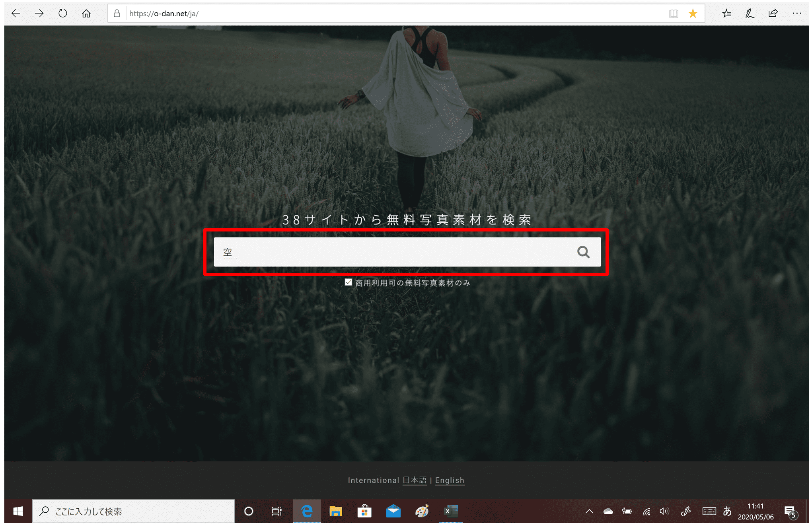
Task: Switch site language to 日本語
Action: tap(414, 480)
